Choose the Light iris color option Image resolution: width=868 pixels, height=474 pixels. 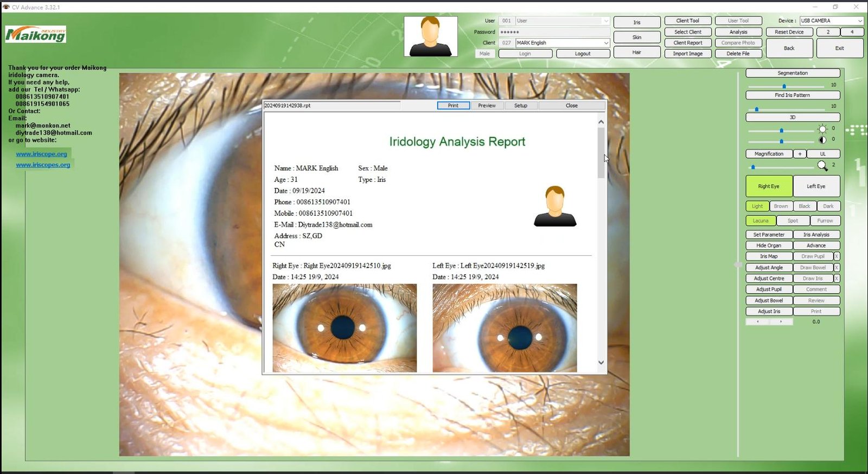(757, 206)
